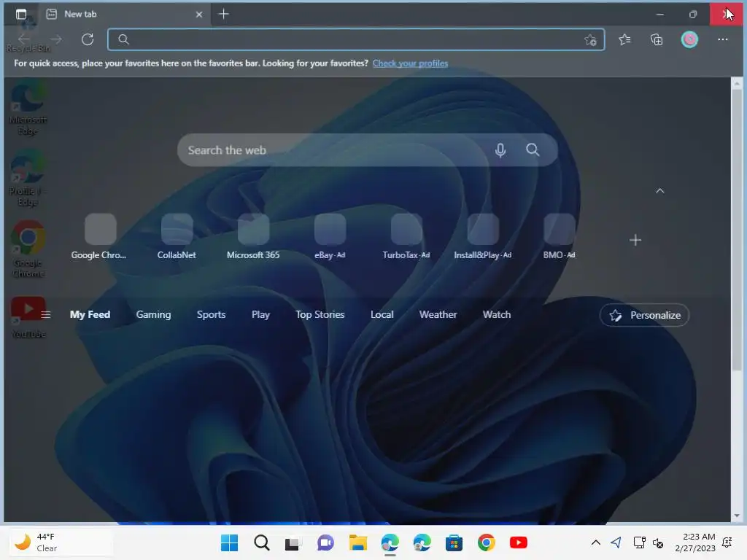
Task: Open Settings and more ellipsis menu
Action: click(723, 39)
